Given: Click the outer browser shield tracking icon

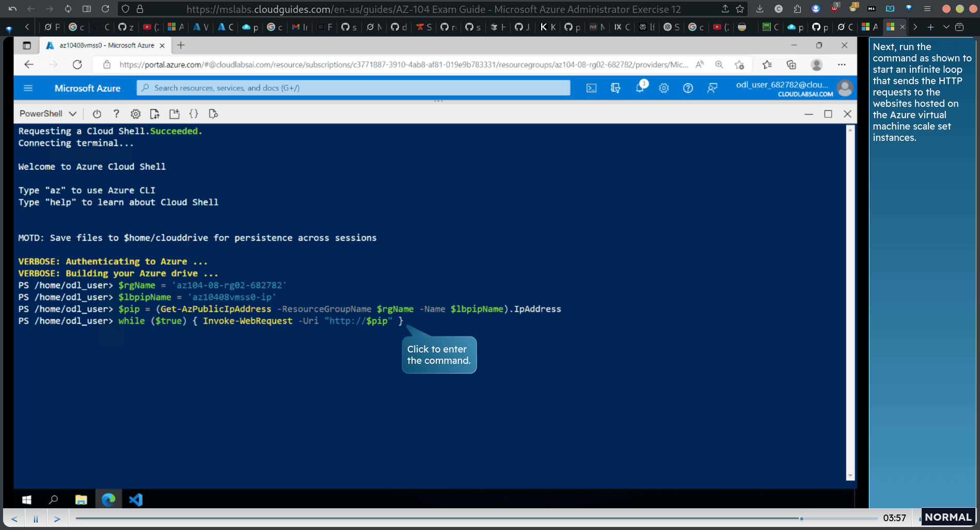Looking at the screenshot, I should pos(125,9).
